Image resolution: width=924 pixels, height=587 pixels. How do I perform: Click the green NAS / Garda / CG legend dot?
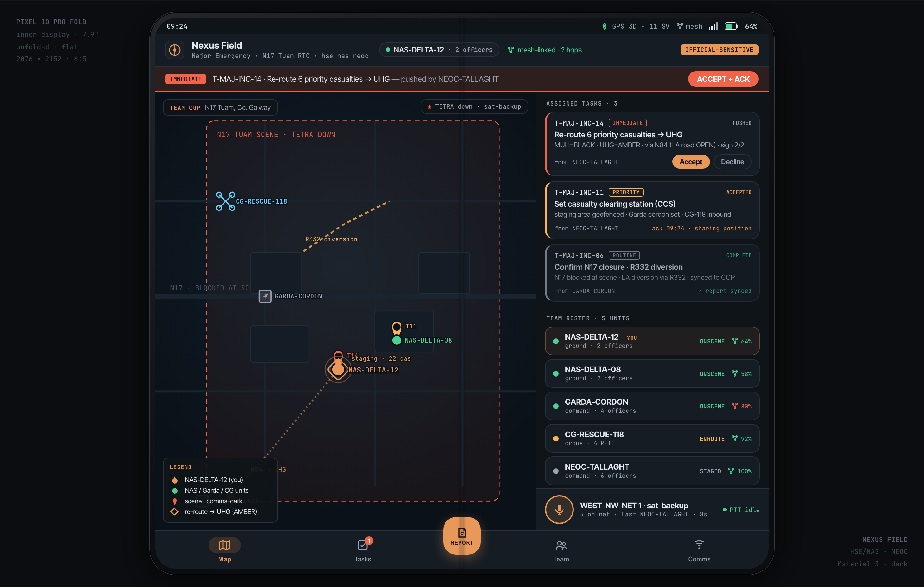tap(175, 491)
